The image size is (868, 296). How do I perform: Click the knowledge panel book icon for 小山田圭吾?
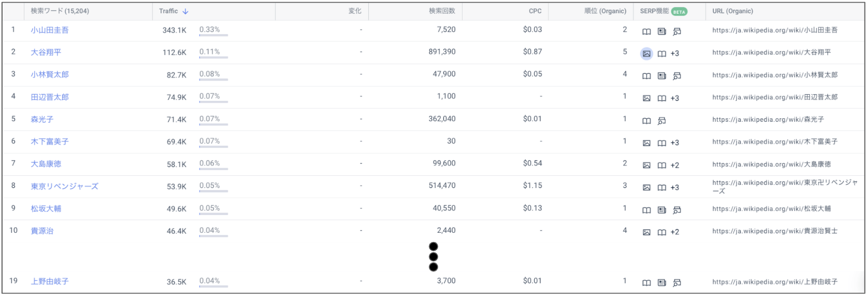(x=646, y=32)
